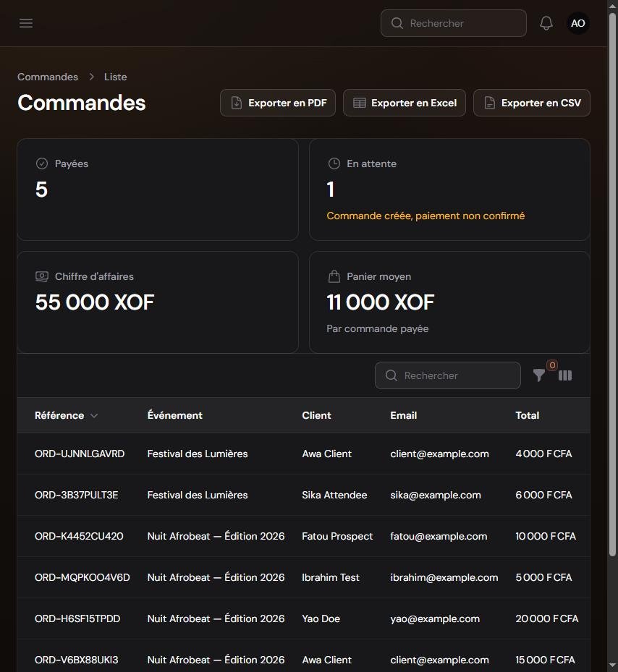618x672 pixels.
Task: Click the spreadsheet icon on Excel button
Action: [x=359, y=103]
